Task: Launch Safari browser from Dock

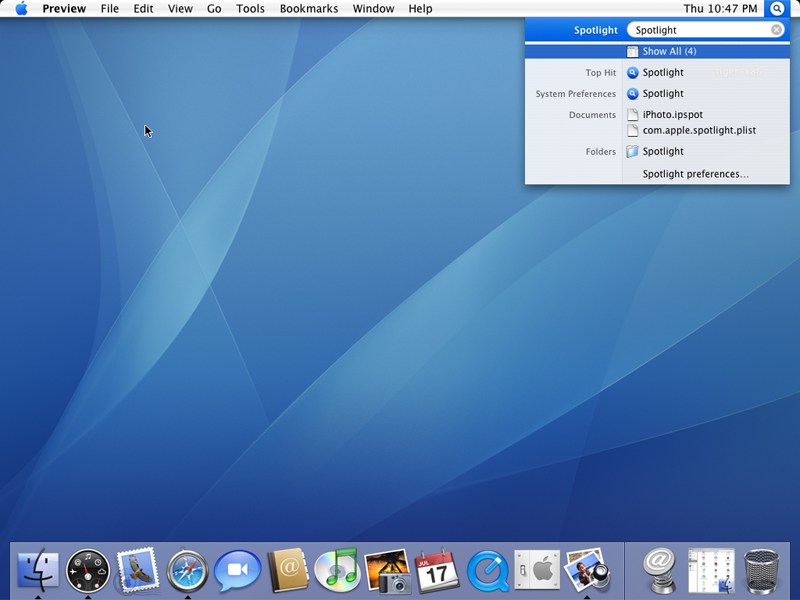Action: pos(187,570)
